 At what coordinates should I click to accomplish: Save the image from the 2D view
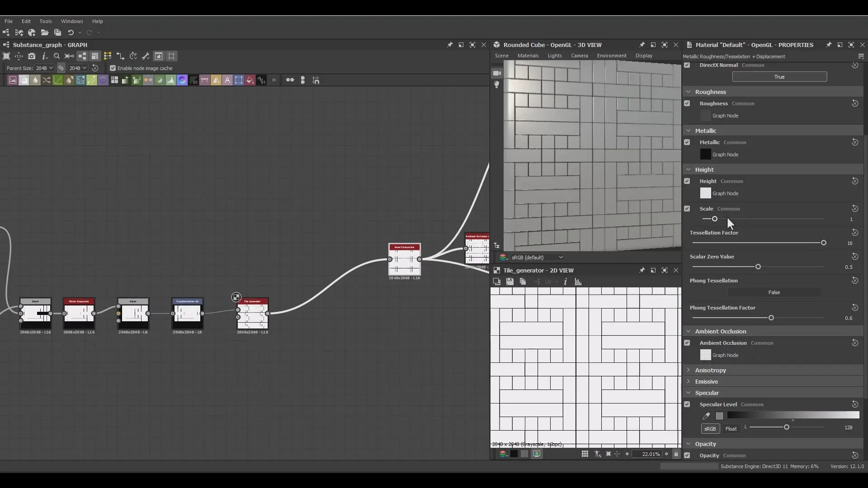tap(510, 282)
